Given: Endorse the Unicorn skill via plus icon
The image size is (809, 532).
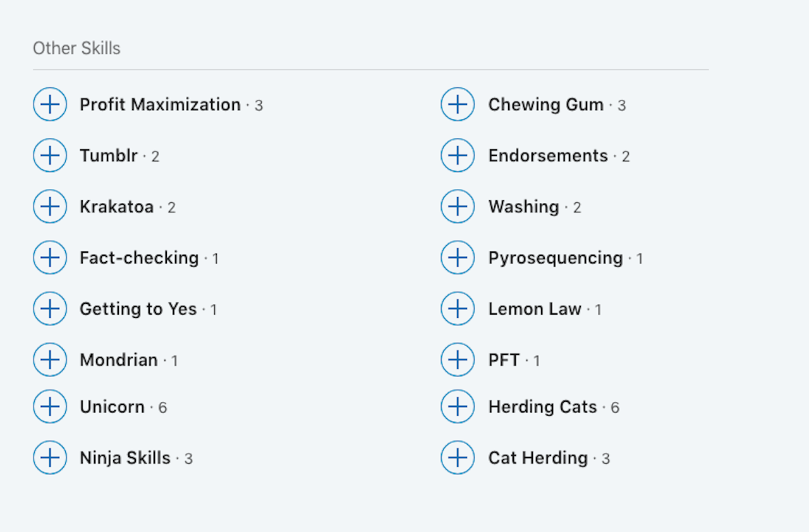Looking at the screenshot, I should [50, 407].
